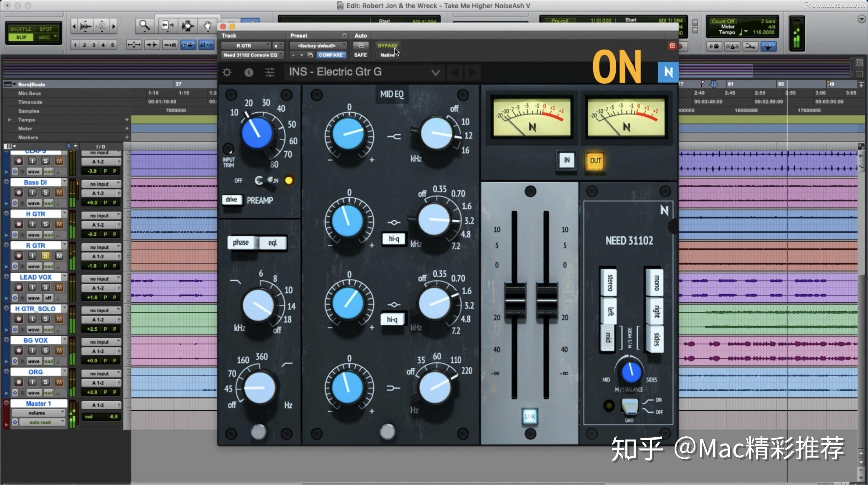Toggle the phase button
The image size is (868, 485).
(241, 242)
